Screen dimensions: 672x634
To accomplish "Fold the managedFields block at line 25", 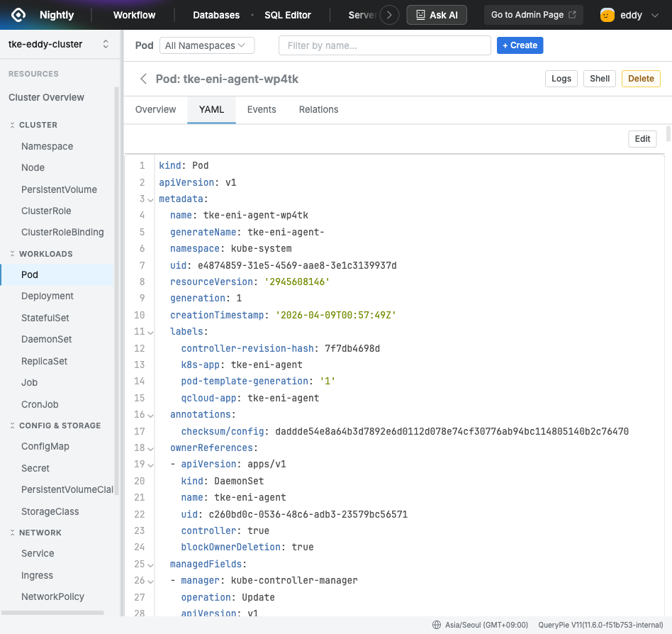I will [x=150, y=565].
